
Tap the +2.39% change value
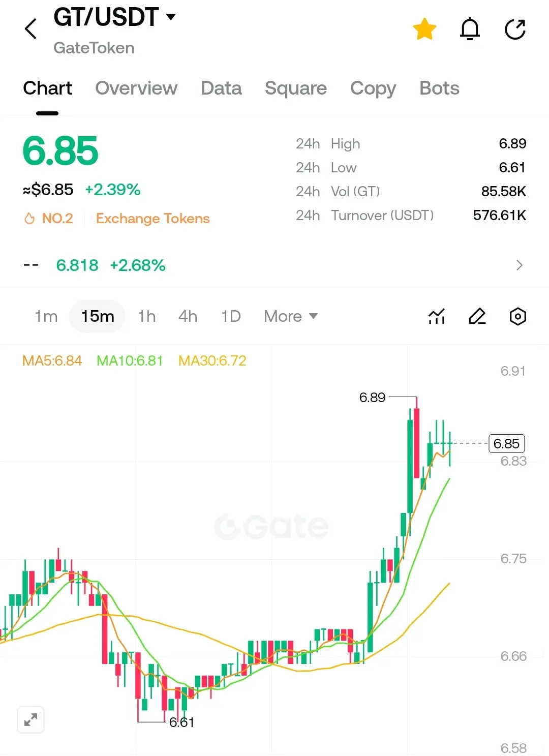point(113,190)
